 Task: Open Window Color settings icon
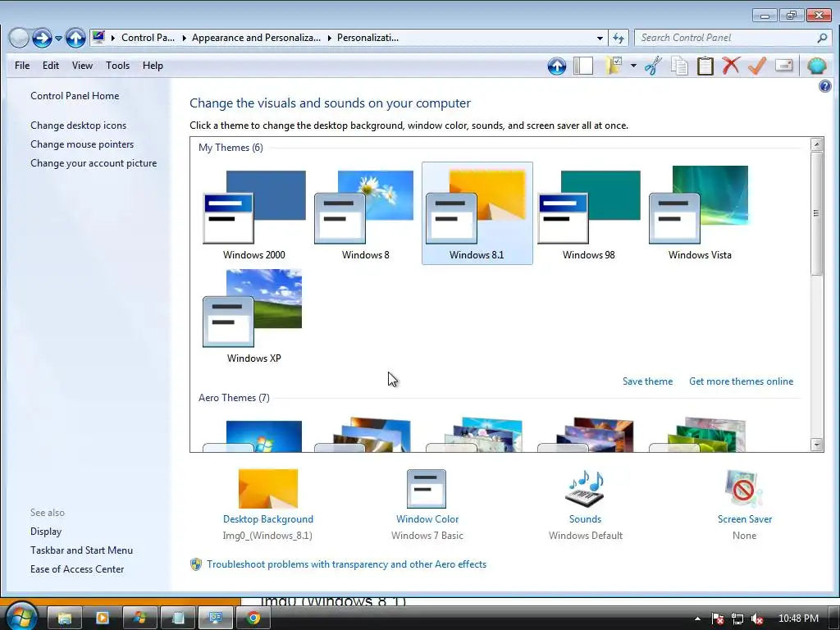(427, 489)
